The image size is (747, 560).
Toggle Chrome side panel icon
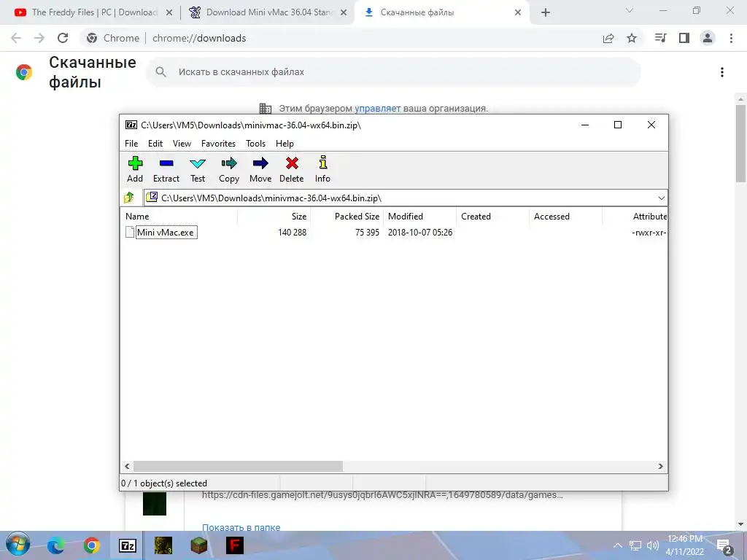[x=684, y=38]
